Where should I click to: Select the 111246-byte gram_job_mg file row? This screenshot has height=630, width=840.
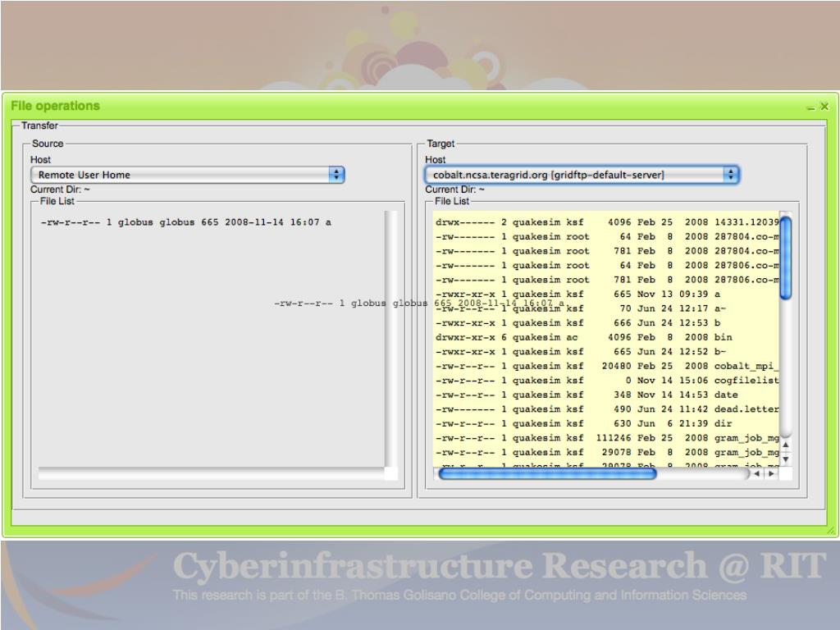(606, 438)
